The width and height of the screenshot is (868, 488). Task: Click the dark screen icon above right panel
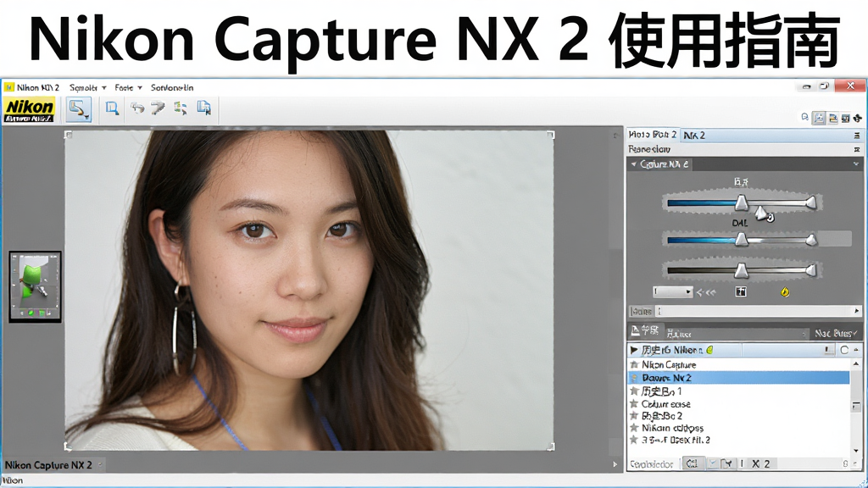click(845, 119)
